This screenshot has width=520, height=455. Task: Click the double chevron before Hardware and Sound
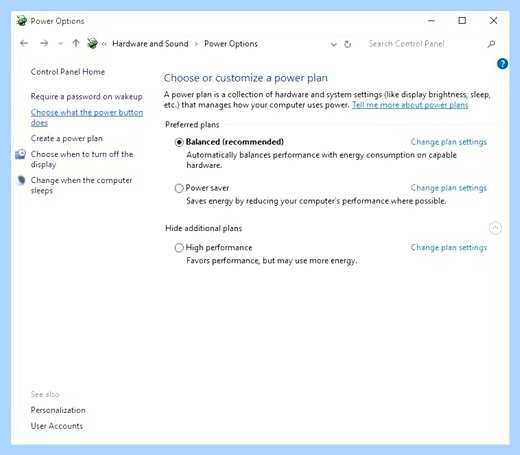click(104, 44)
